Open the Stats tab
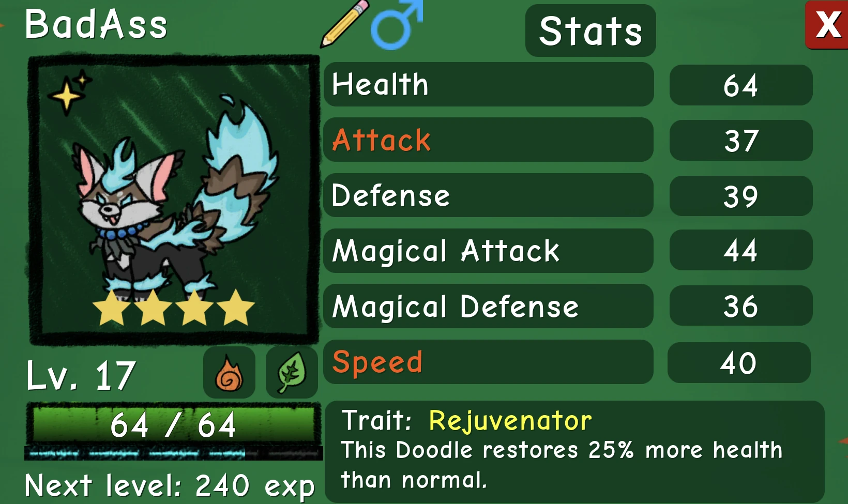The height and width of the screenshot is (504, 848). (x=590, y=30)
